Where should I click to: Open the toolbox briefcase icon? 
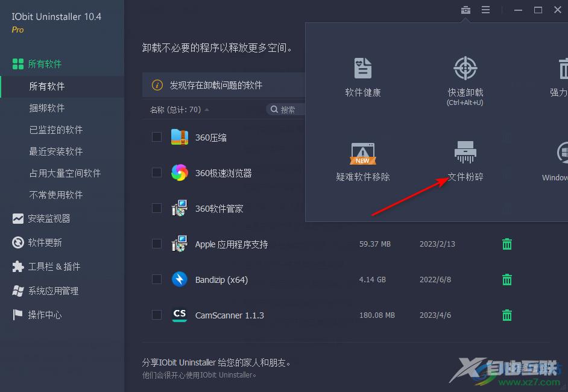coord(465,10)
